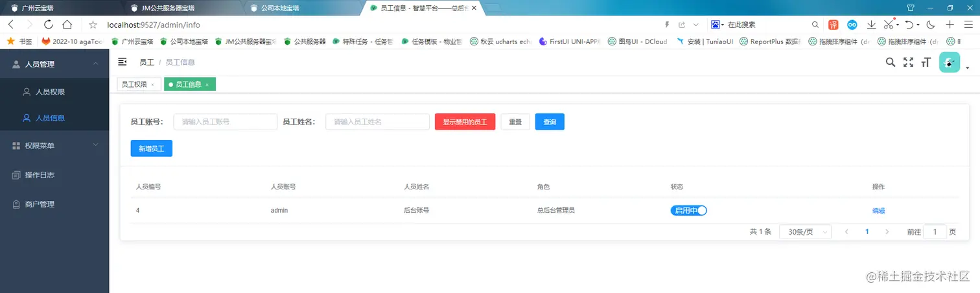Click the 员工 breadcrumb
Image resolution: width=980 pixels, height=293 pixels.
coord(146,62)
